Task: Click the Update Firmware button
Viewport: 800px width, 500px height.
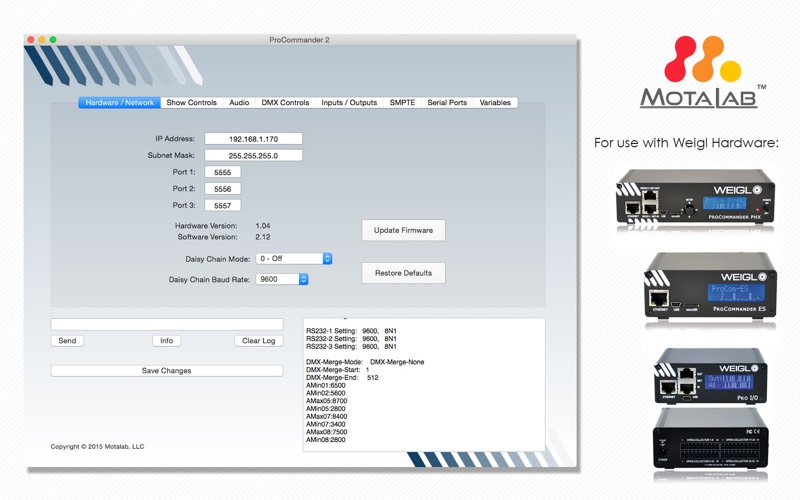Action: [403, 230]
